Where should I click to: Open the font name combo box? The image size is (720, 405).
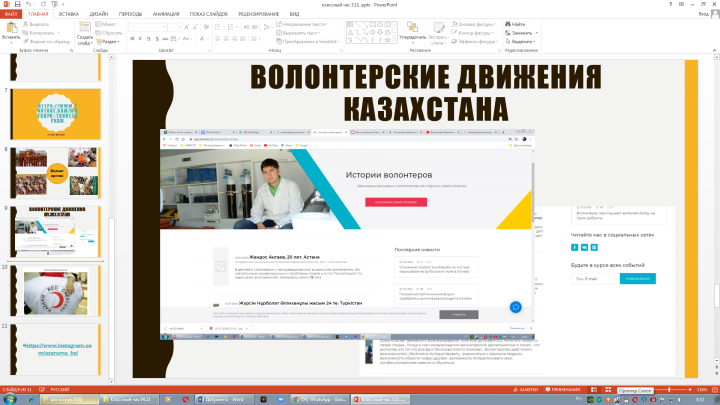pos(147,28)
